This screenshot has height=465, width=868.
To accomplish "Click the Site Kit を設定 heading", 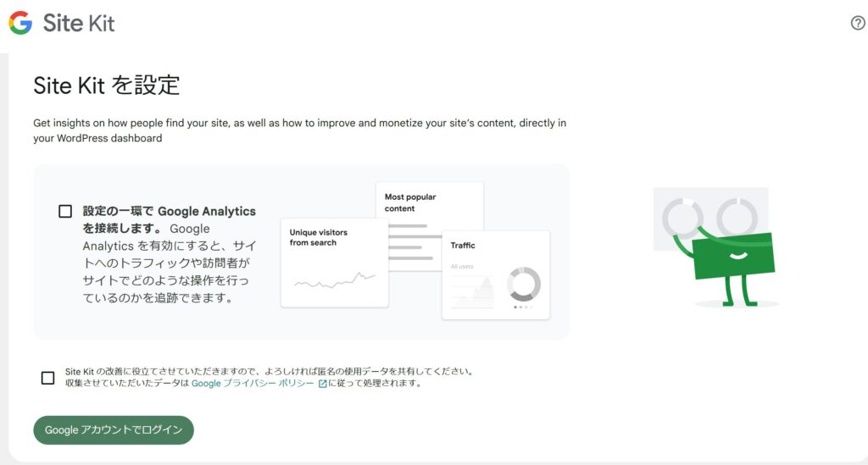I will pos(106,86).
